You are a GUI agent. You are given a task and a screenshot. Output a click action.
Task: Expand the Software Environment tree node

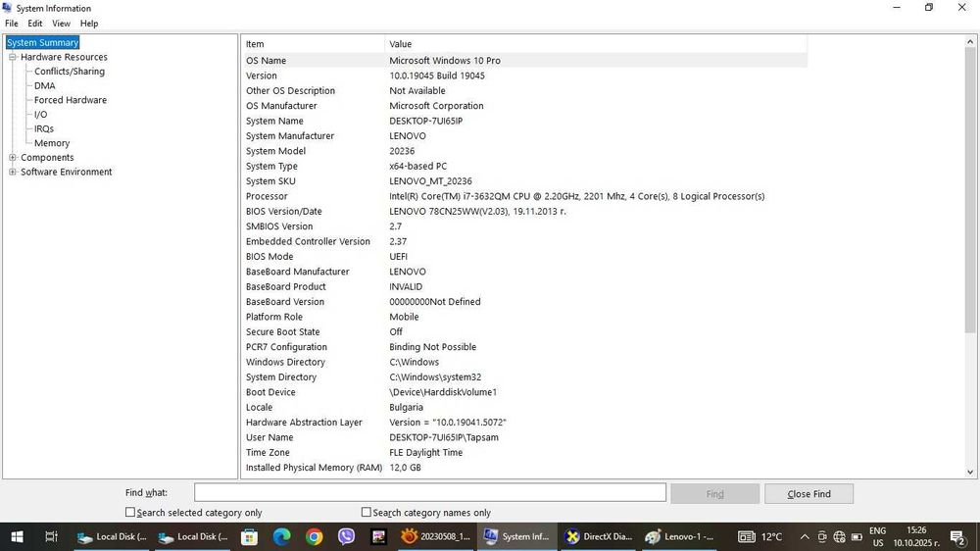click(x=13, y=172)
